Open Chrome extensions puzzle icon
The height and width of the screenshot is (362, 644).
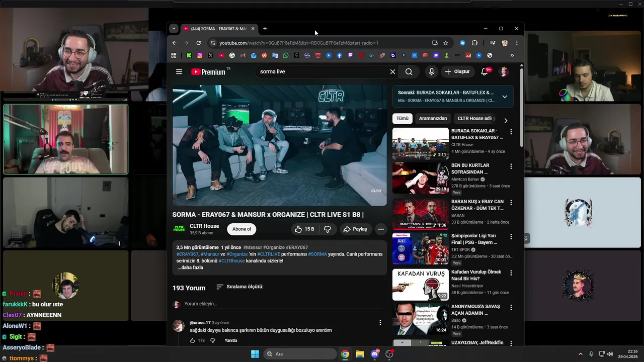[x=474, y=43]
